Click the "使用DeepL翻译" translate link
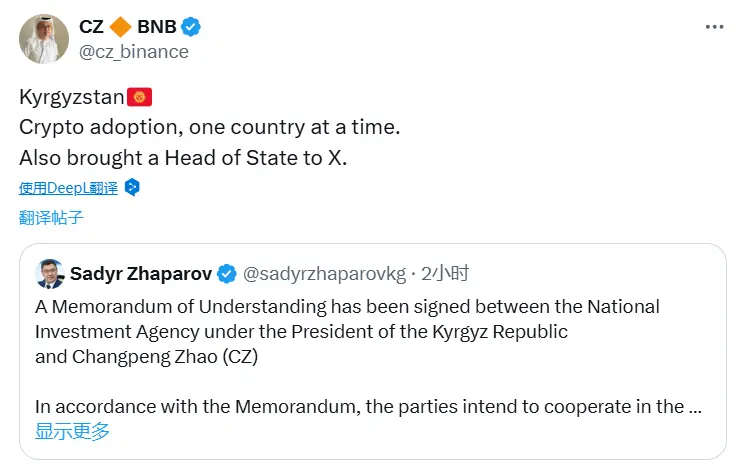Viewport: 739px width, 469px height. click(68, 187)
